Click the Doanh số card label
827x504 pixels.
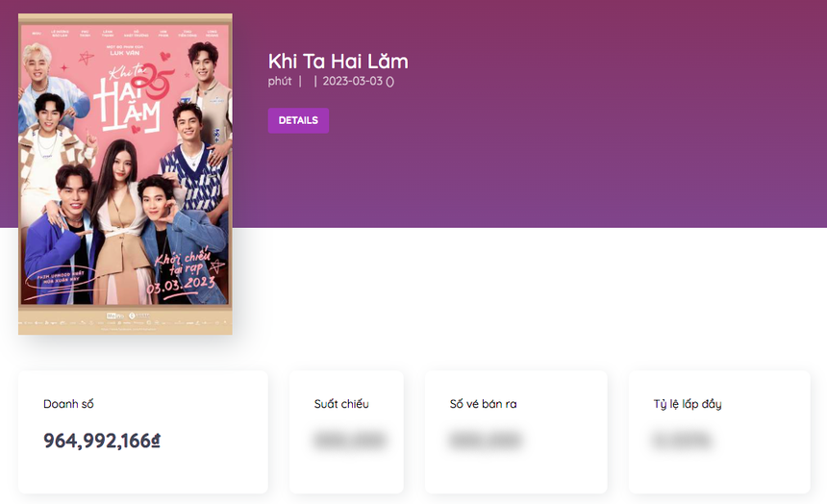pos(68,404)
